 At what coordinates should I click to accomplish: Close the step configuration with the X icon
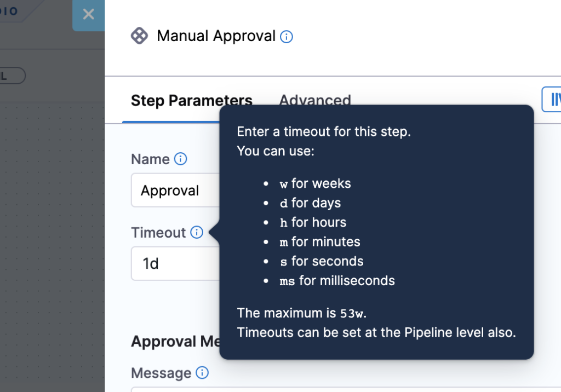coord(89,15)
